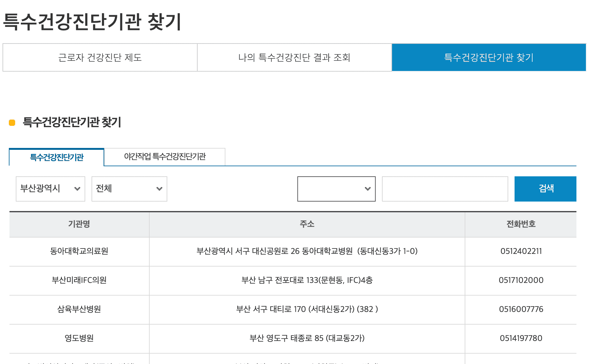This screenshot has height=364, width=608.
Task: Open the 전체 district dropdown
Action: (129, 189)
